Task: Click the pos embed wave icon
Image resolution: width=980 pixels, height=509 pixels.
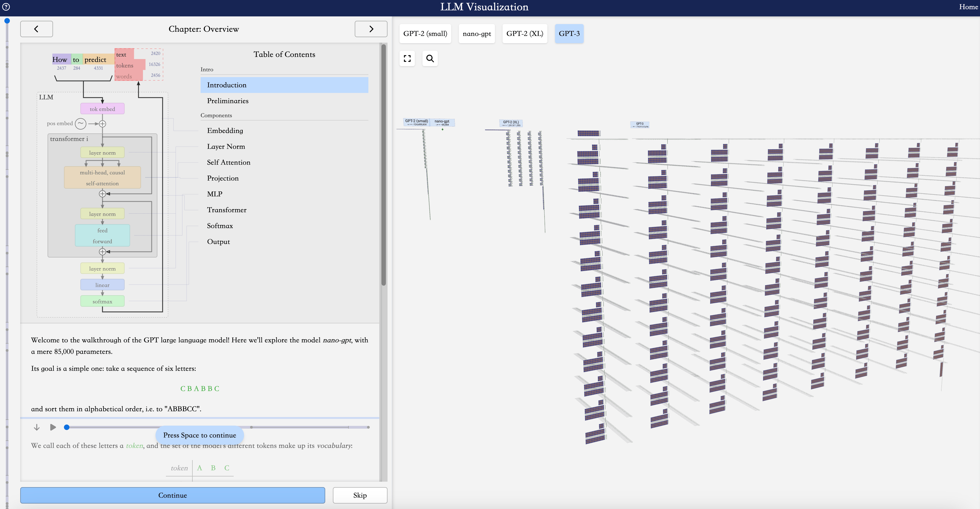Action: pos(81,123)
